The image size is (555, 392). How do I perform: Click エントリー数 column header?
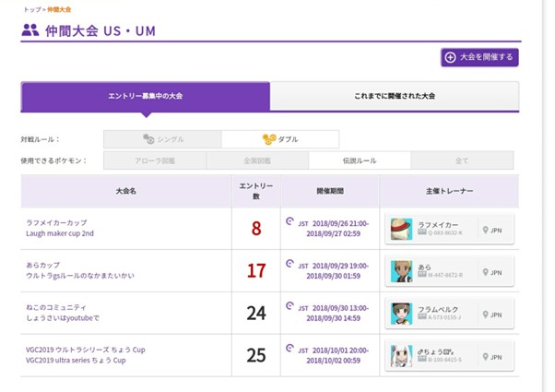click(256, 191)
